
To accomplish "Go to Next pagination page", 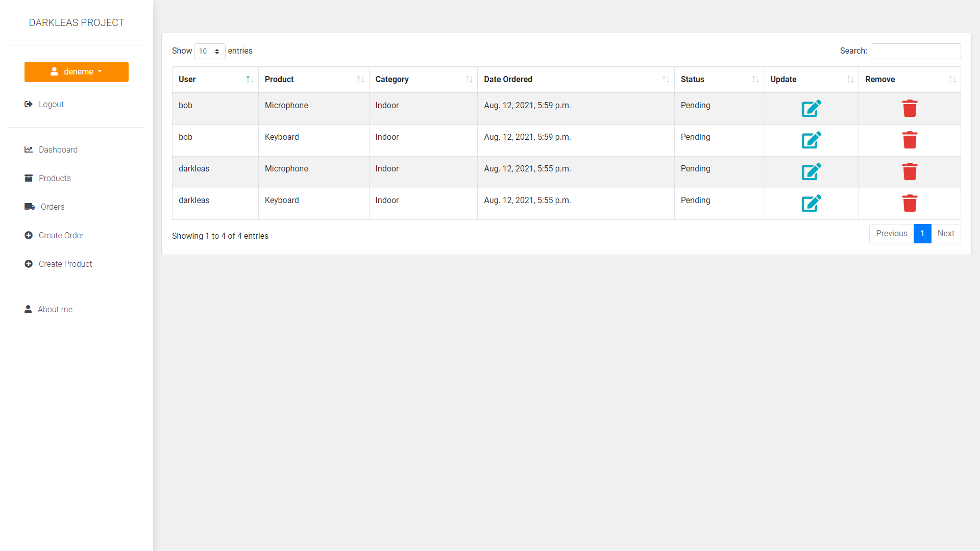I will [945, 234].
